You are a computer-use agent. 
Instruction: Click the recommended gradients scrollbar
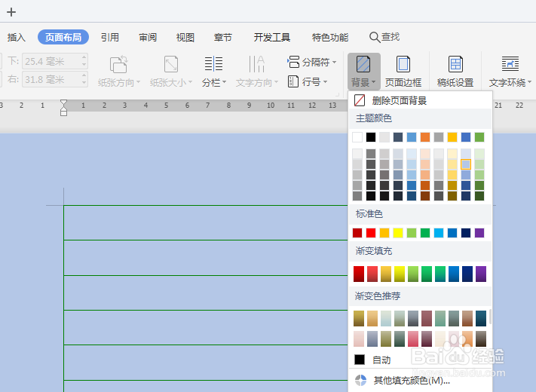pos(490,317)
